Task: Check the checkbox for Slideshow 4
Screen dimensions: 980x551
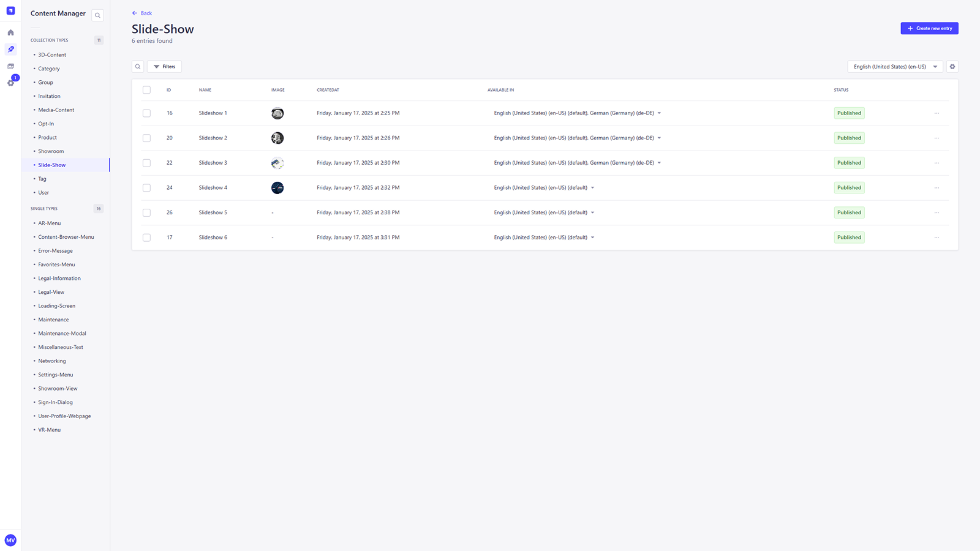Action: click(x=146, y=187)
